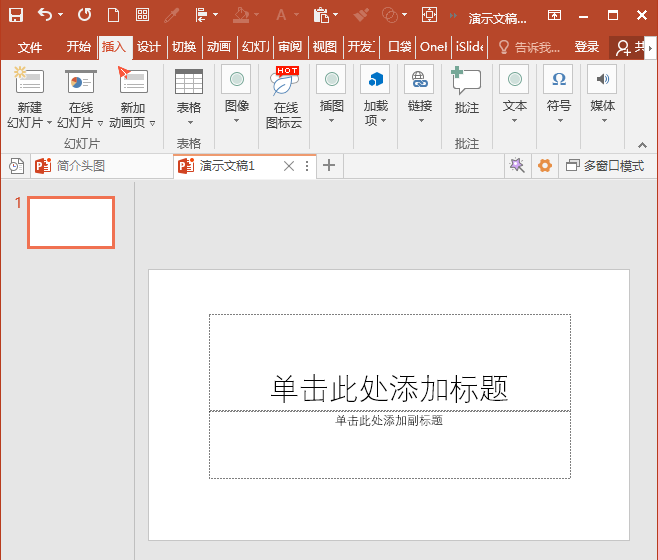Viewport: 658px width, 560px height.
Task: Redo with the circular arrow icon
Action: (84, 15)
